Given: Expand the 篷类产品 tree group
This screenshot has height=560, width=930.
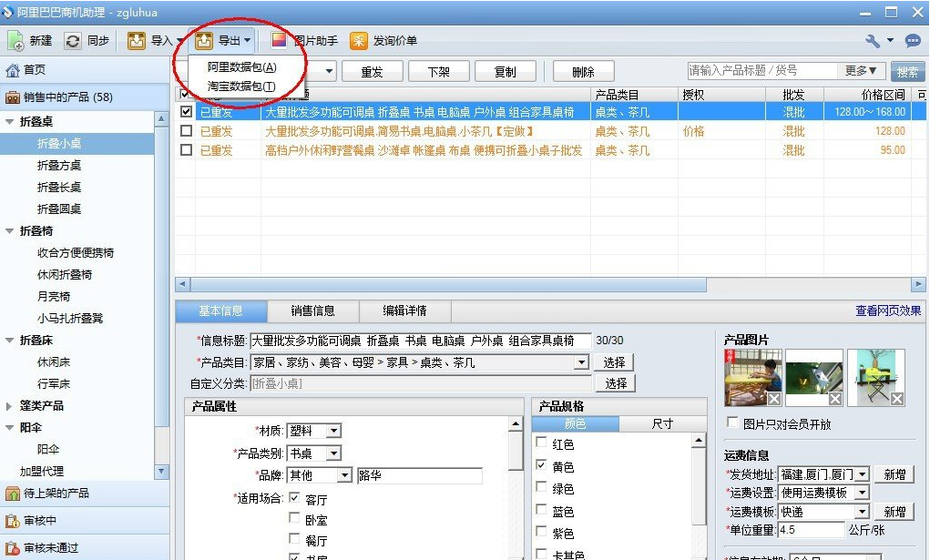Looking at the screenshot, I should coord(9,406).
